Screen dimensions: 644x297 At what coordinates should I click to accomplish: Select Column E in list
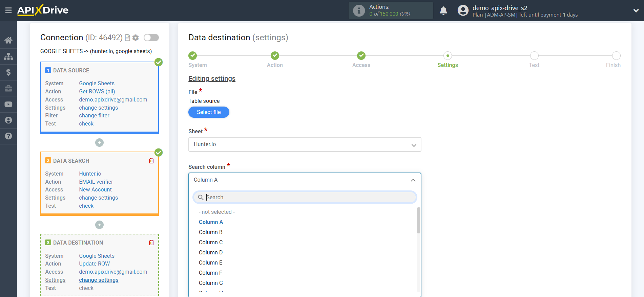210,262
